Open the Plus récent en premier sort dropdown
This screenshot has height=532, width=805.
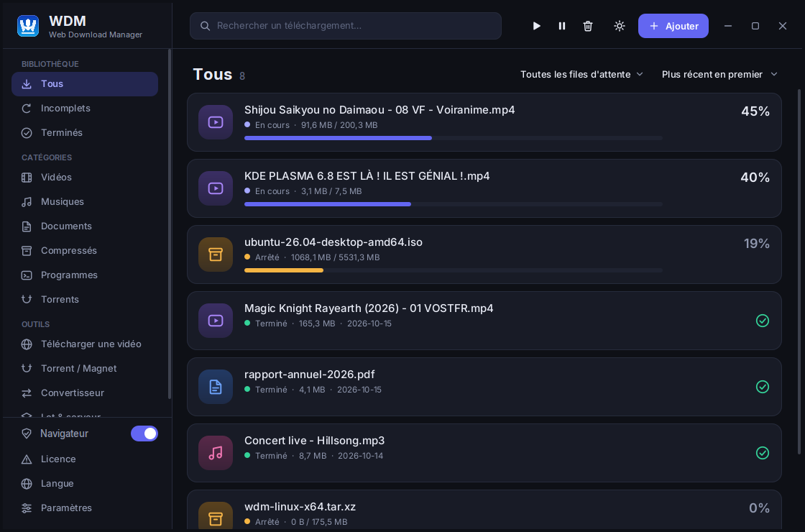tap(719, 75)
